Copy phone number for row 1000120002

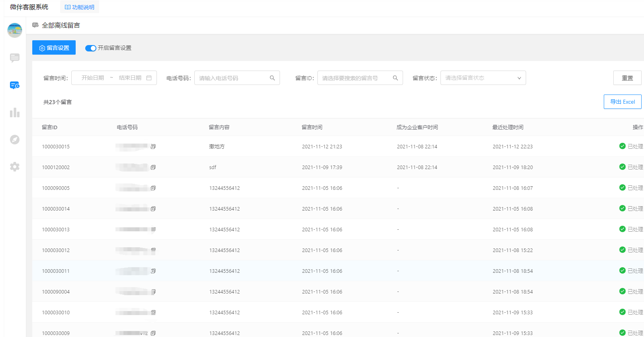pos(153,167)
